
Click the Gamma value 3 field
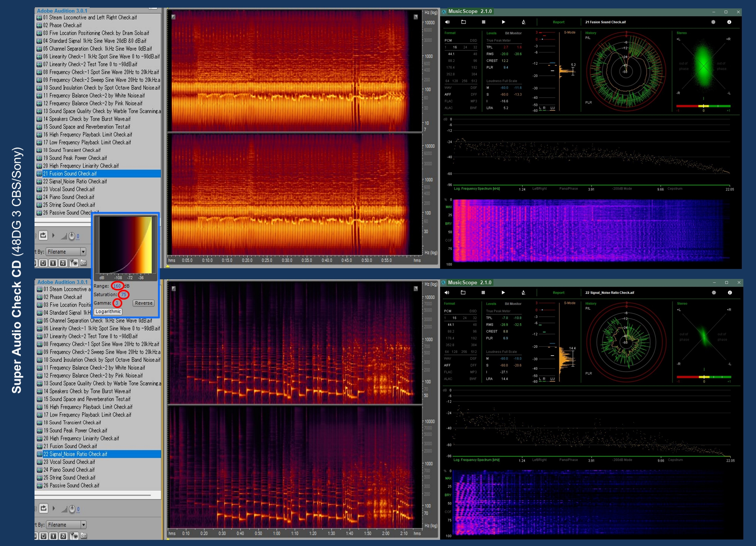point(117,303)
